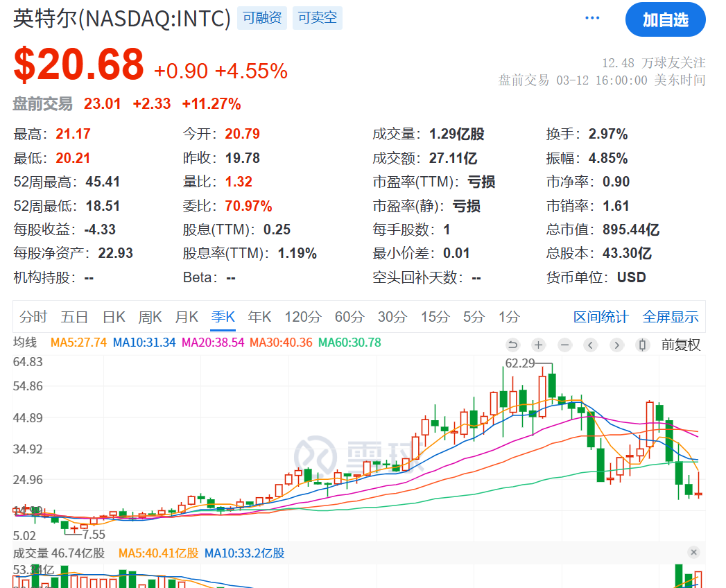Image resolution: width=726 pixels, height=588 pixels.
Task: Open the three-dot more options menu
Action: (592, 19)
